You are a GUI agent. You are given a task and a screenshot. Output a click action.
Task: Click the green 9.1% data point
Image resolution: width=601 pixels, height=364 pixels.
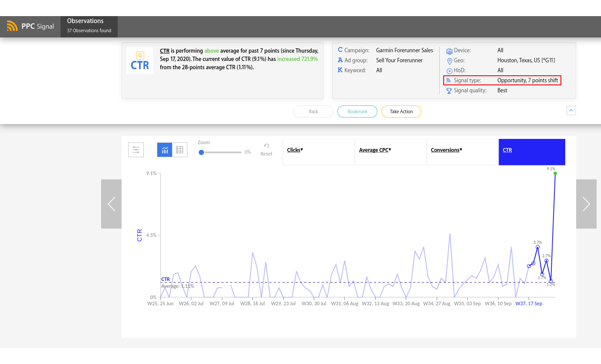point(555,173)
